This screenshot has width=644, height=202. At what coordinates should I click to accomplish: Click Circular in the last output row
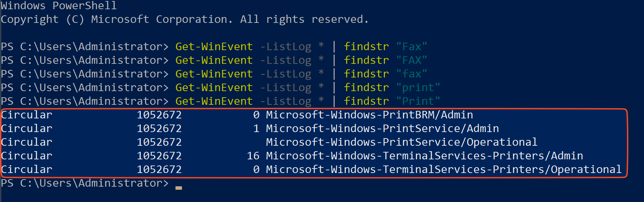[x=27, y=170]
